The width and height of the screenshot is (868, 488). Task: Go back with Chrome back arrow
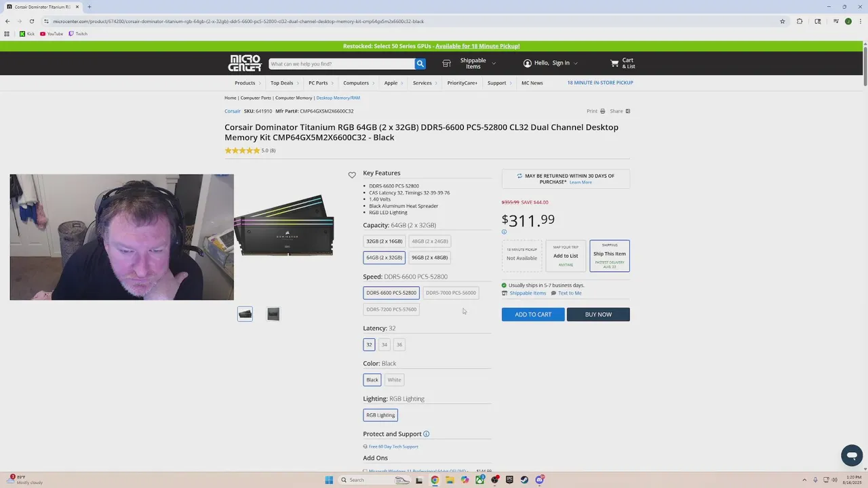point(7,21)
